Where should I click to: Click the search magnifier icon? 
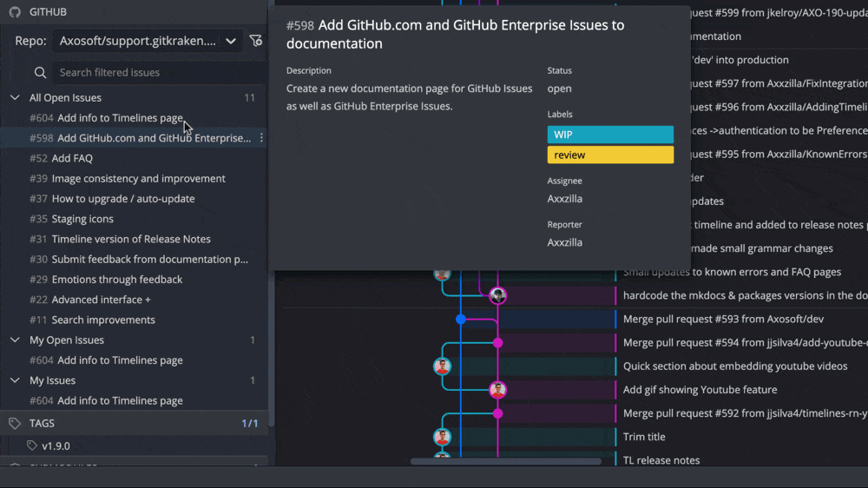point(40,73)
